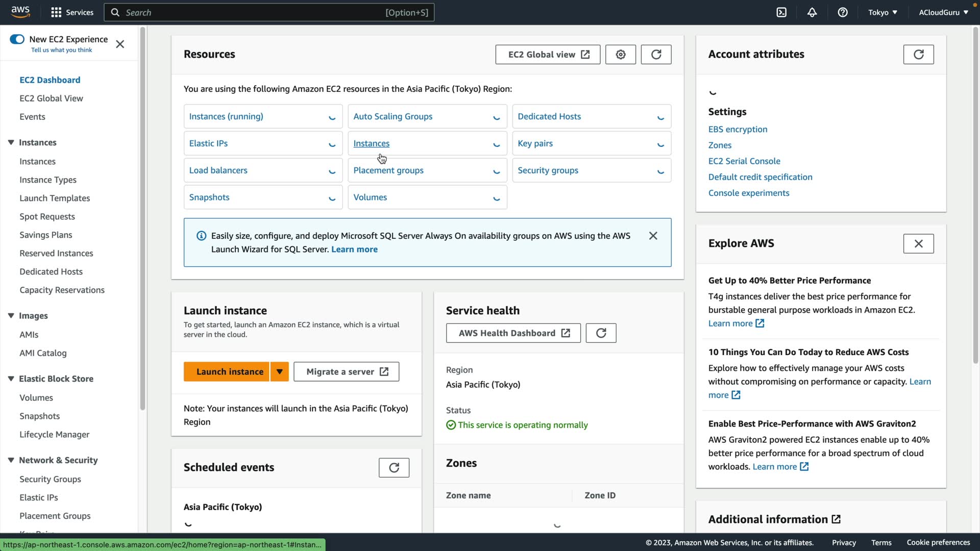Open the notifications bell
Screen dimensions: 980x551
point(812,12)
